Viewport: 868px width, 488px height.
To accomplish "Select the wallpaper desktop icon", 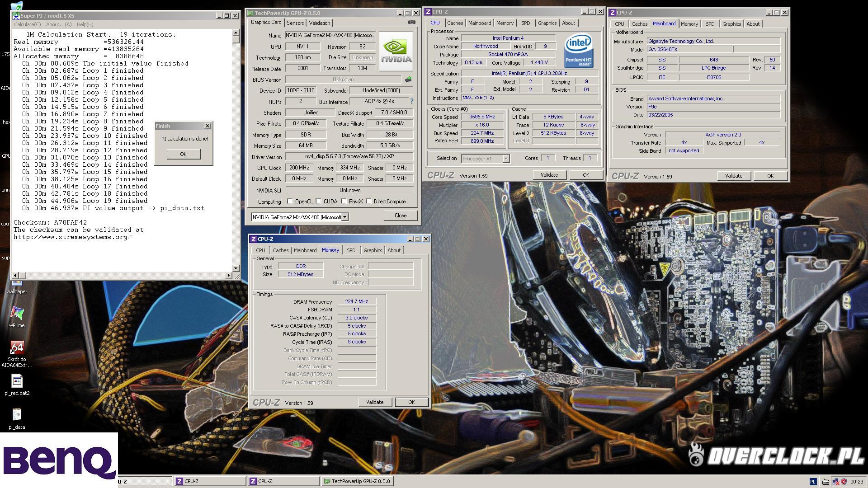I will click(x=17, y=284).
